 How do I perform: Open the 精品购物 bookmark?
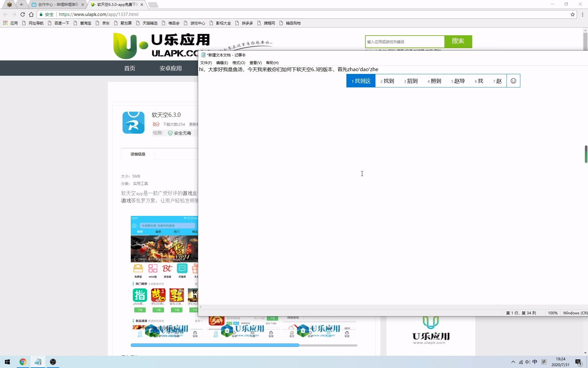(x=290, y=23)
